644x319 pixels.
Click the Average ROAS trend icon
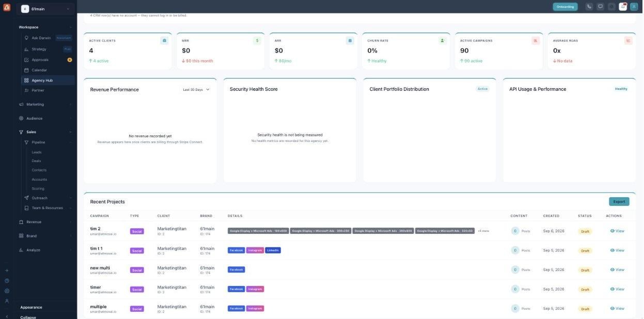pos(629,40)
